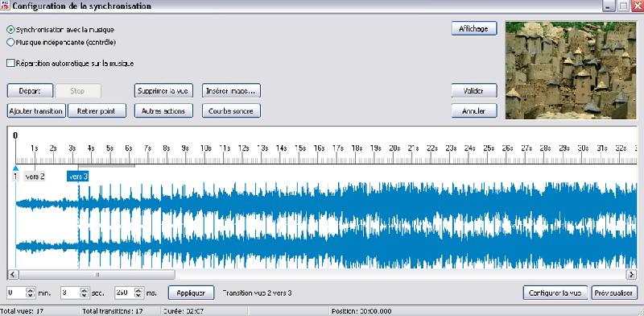Select Synchronisation avec la musique option
This screenshot has height=316, width=644.
pos(61,30)
